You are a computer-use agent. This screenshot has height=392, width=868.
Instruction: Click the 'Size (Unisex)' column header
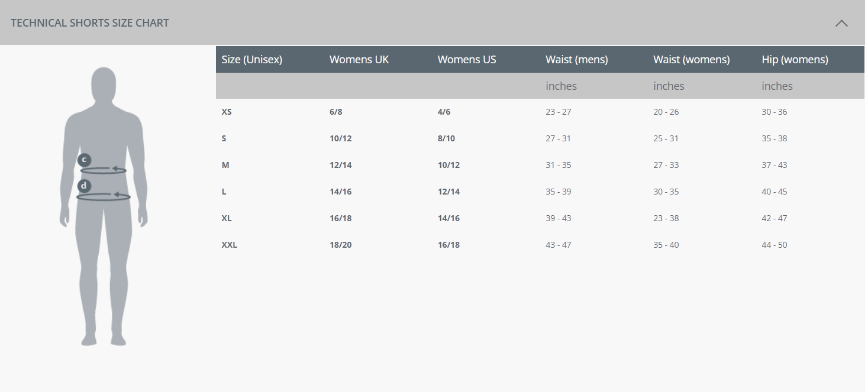click(251, 60)
